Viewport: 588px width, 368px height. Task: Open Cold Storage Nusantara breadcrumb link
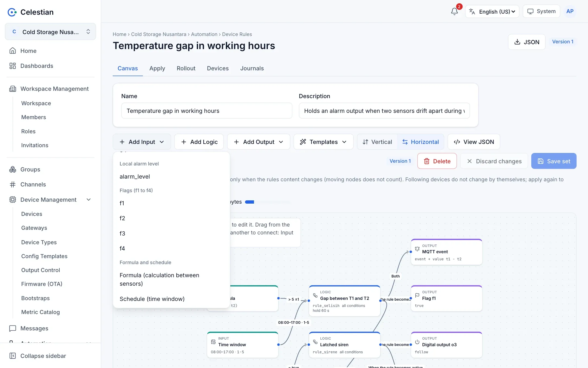159,34
